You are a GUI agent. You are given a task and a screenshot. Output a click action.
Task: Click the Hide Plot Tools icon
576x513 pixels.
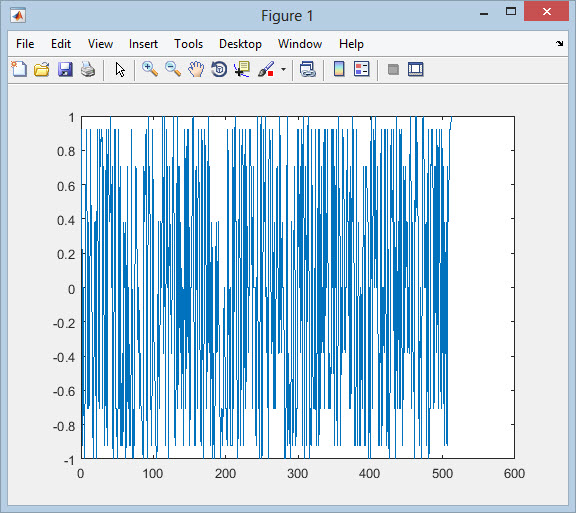click(393, 69)
